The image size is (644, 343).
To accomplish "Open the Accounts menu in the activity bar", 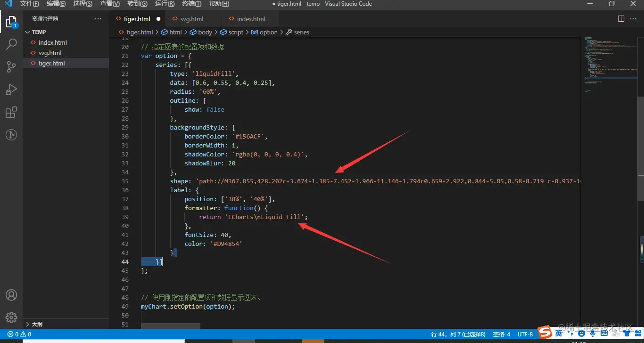I will click(11, 295).
